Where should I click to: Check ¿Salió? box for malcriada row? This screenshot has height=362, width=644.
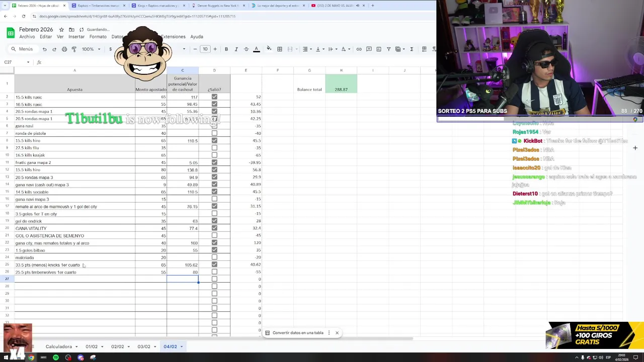tap(214, 257)
